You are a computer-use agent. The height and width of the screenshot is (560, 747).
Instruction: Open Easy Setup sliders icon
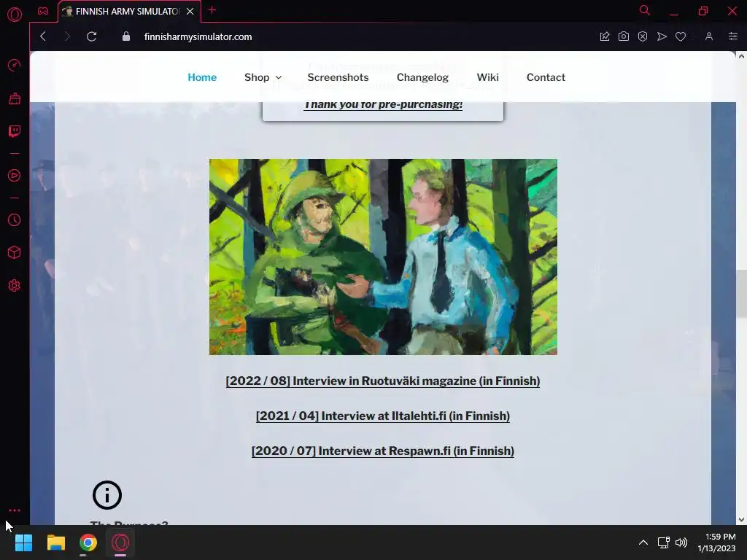point(732,36)
